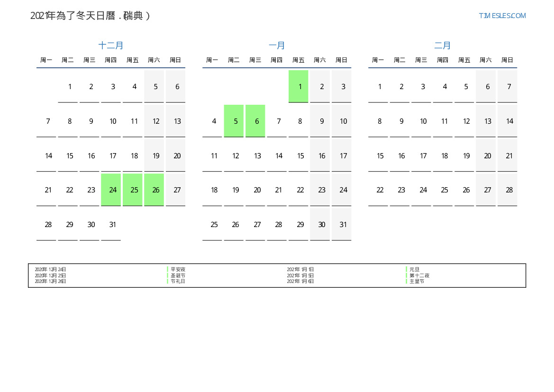Click the 二月 month heading
Image resolution: width=554 pixels, height=392 pixels.
tap(443, 46)
